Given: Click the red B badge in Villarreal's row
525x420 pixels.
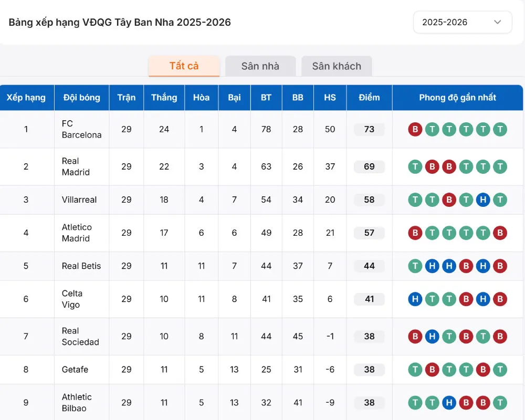Looking at the screenshot, I should pos(449,199).
